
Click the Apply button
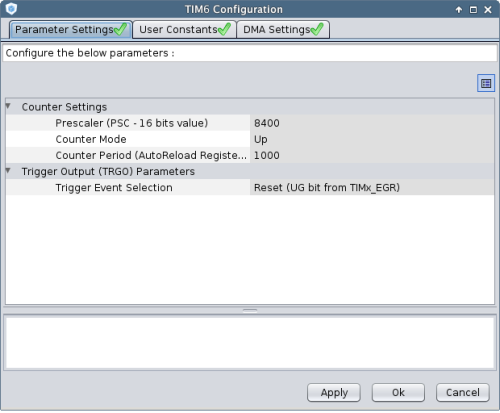(334, 392)
